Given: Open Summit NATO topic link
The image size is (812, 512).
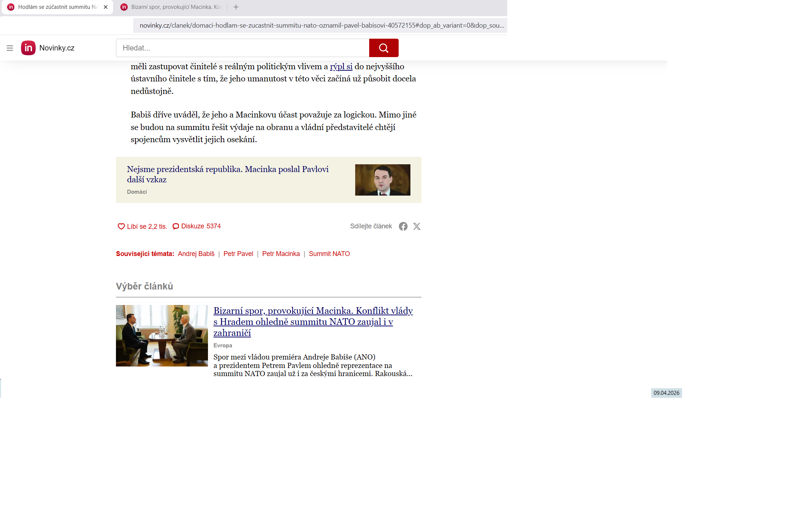Looking at the screenshot, I should 329,254.
